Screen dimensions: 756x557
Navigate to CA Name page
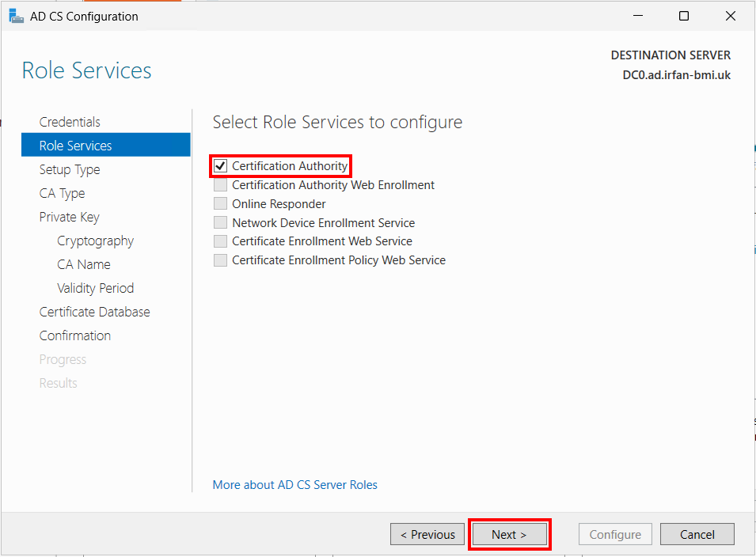click(84, 264)
